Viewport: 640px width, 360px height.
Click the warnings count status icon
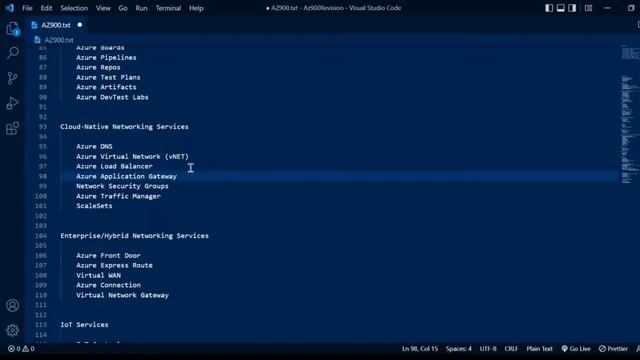[28, 349]
